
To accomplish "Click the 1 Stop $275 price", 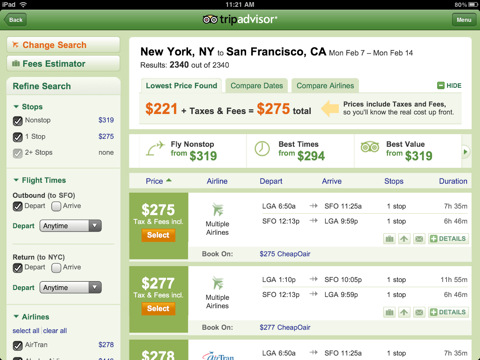I will (106, 136).
